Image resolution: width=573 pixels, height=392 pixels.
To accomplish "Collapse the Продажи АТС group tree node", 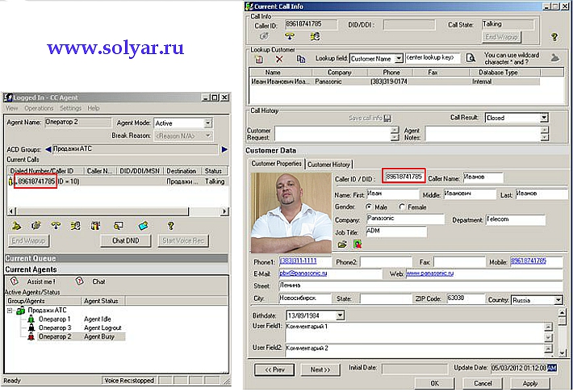I will point(10,311).
